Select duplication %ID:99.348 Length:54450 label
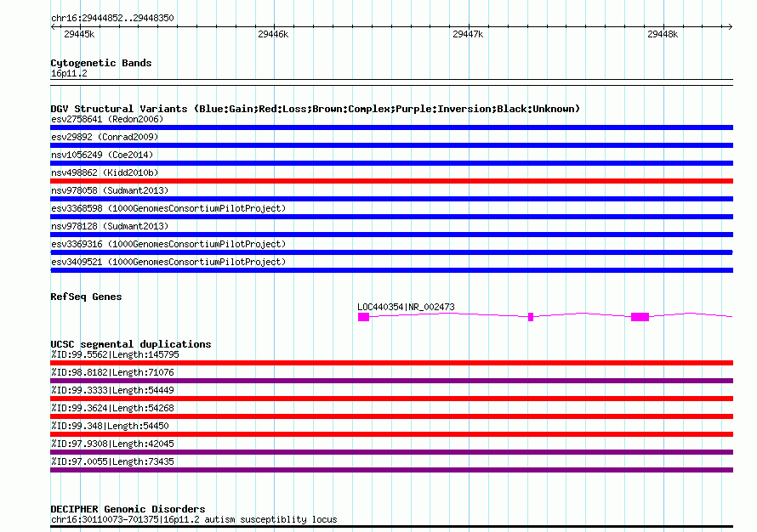The height and width of the screenshot is (532, 757). coord(110,426)
